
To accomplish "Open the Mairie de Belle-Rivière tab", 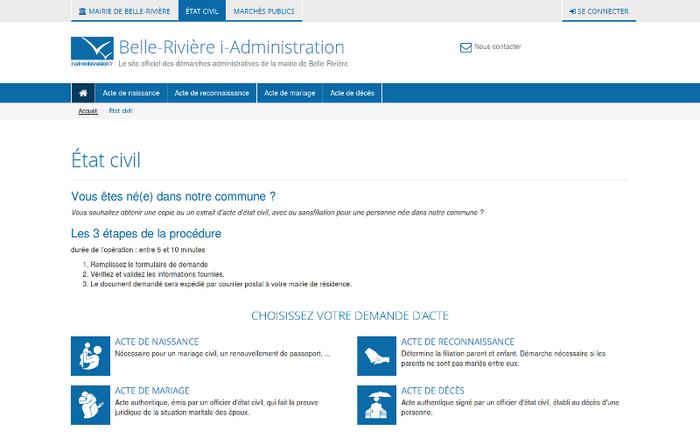I will 125,12.
